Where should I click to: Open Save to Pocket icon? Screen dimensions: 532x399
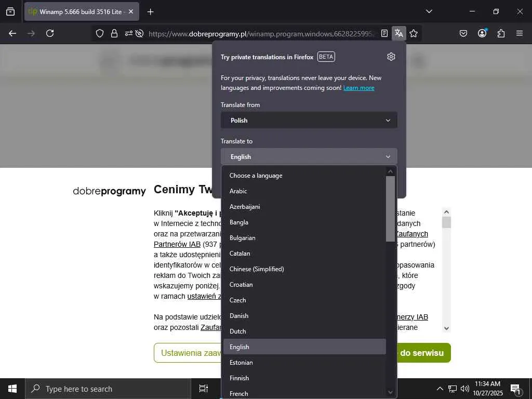[463, 33]
